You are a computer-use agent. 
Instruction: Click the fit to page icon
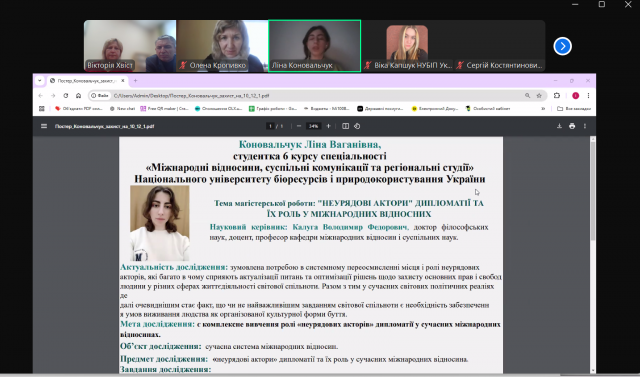345,126
